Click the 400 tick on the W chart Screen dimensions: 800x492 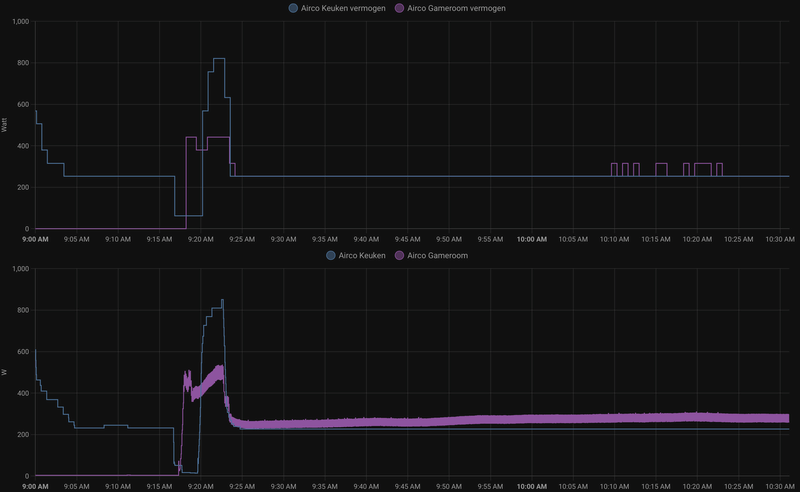click(23, 393)
